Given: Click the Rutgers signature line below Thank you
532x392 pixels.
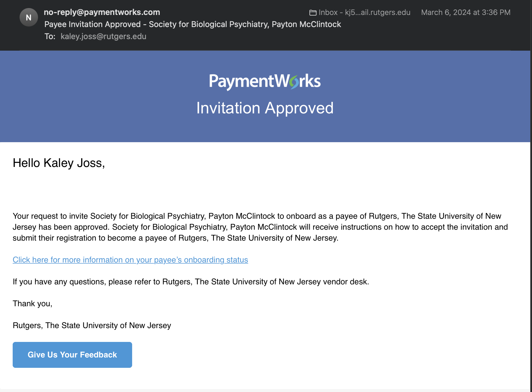Looking at the screenshot, I should click(x=92, y=326).
